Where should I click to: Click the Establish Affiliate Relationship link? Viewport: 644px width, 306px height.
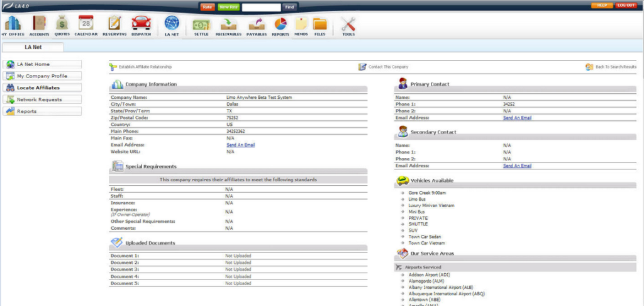click(145, 67)
